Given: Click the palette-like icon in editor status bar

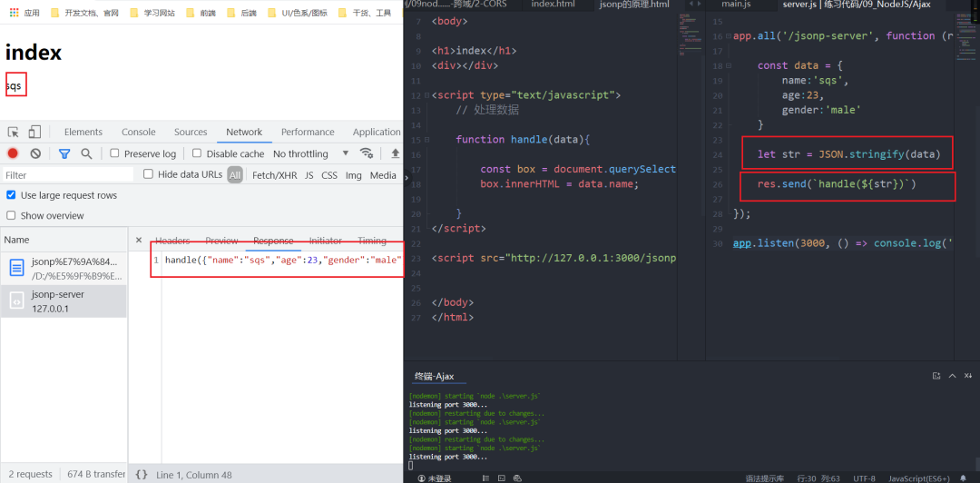Looking at the screenshot, I should 517,478.
